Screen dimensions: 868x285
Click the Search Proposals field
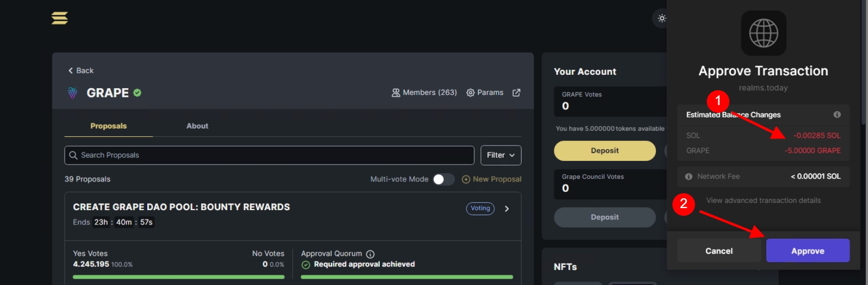[x=269, y=155]
